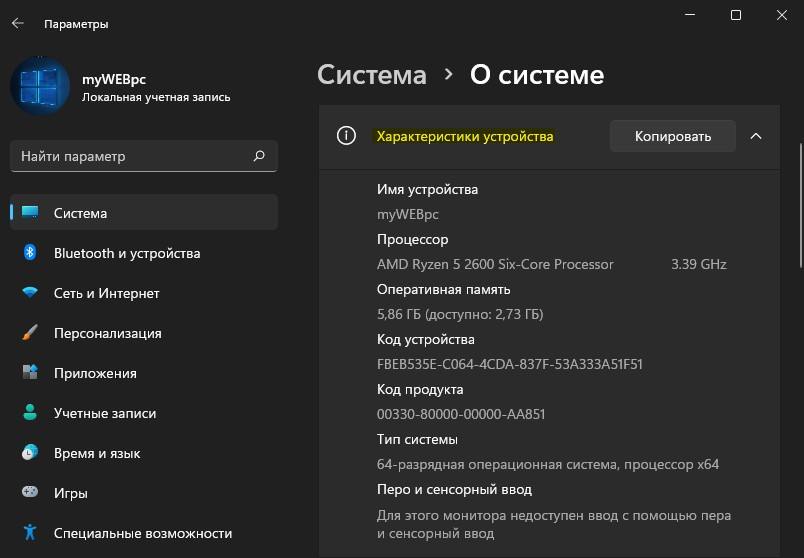This screenshot has height=558, width=804.
Task: Go to Система in the breadcrumb
Action: [x=372, y=75]
